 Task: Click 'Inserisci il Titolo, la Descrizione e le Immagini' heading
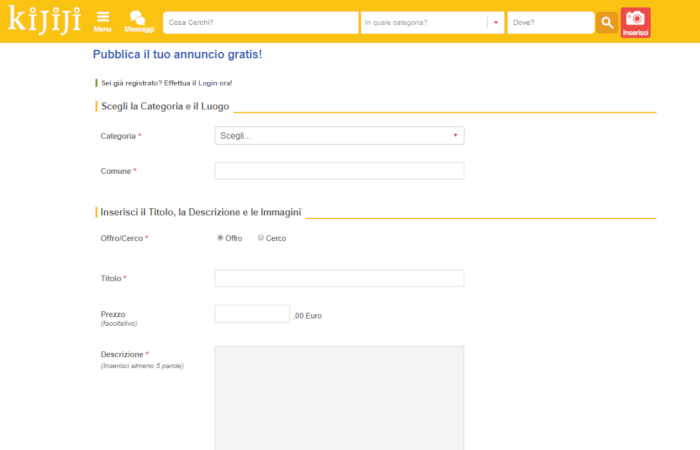tap(201, 212)
